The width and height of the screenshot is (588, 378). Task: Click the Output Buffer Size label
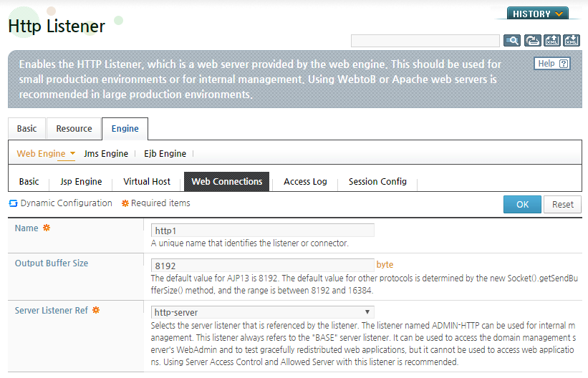pyautogui.click(x=52, y=263)
